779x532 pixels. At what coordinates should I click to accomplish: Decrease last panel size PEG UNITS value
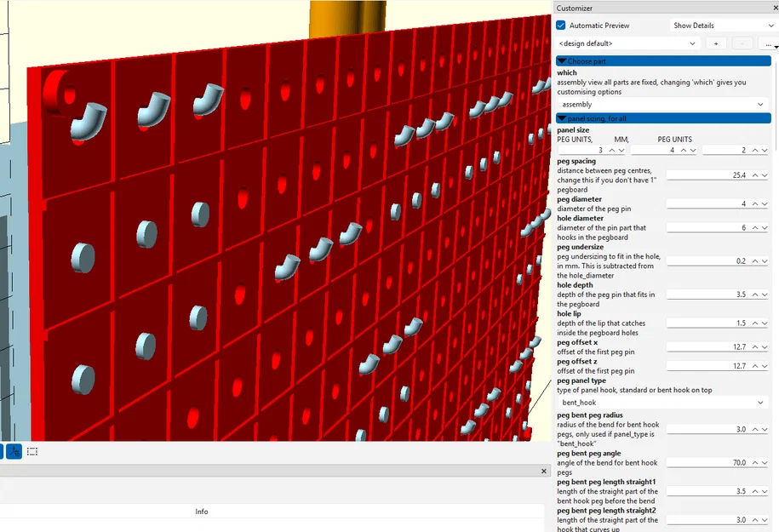tap(765, 150)
